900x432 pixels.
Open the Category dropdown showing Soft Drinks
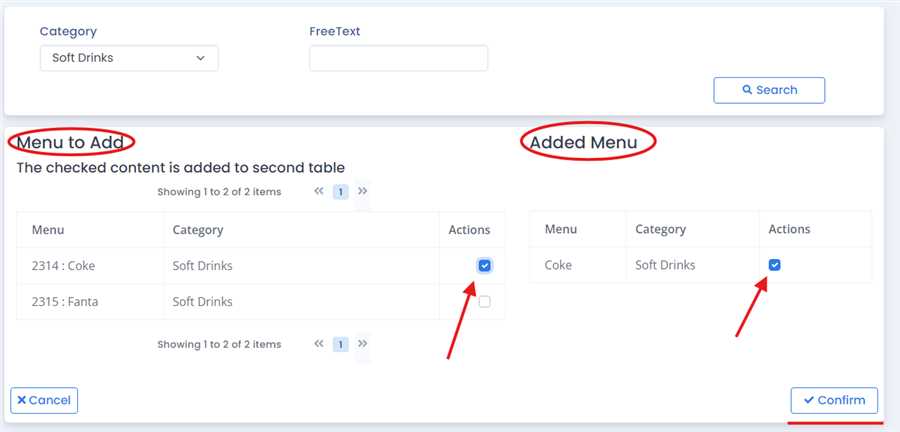(x=129, y=58)
